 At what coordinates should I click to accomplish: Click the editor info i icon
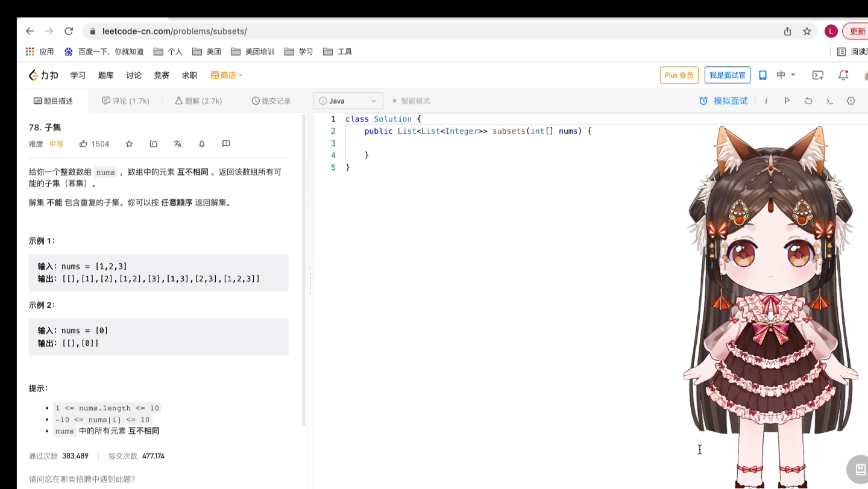point(766,101)
